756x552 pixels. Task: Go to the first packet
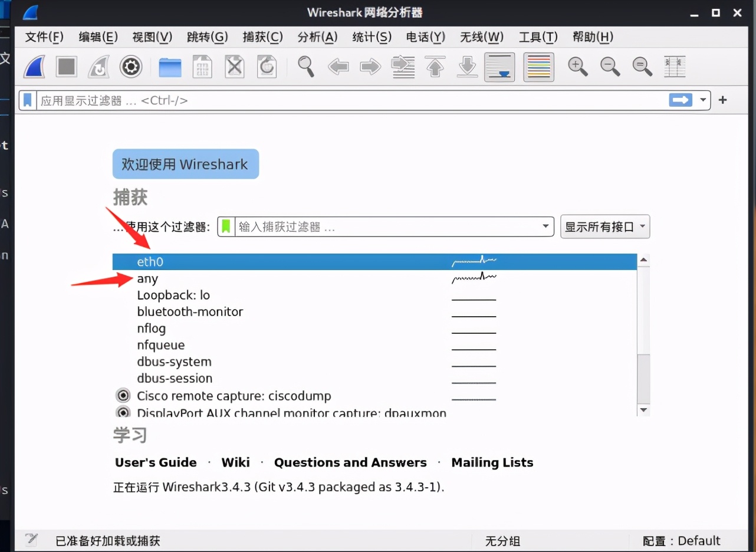[435, 67]
